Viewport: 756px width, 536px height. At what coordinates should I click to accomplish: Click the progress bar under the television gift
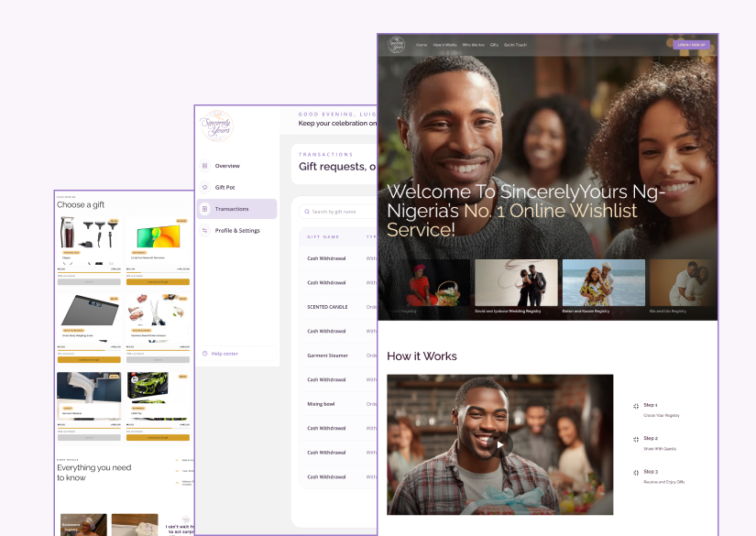(158, 272)
